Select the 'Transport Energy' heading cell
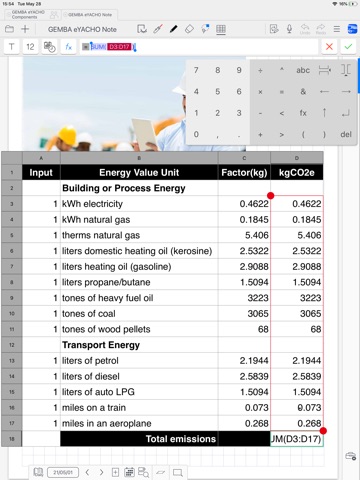This screenshot has width=360, height=480. (x=139, y=345)
